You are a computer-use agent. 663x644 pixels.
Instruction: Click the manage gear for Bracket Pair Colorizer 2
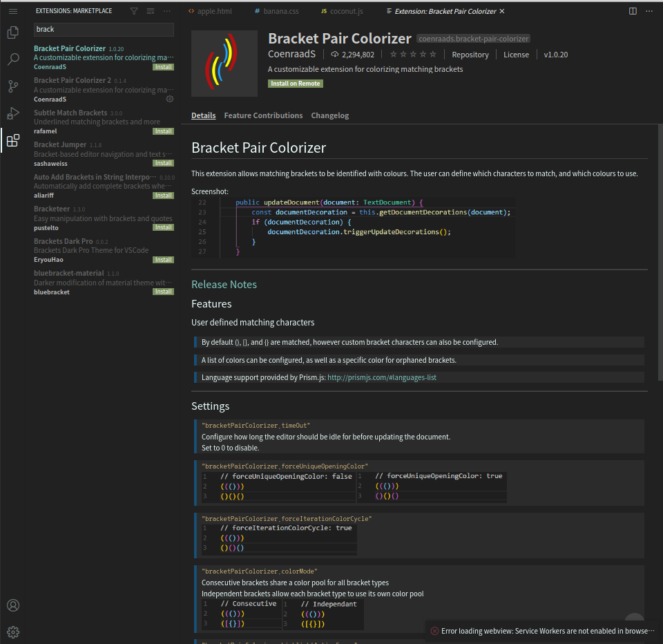(170, 99)
